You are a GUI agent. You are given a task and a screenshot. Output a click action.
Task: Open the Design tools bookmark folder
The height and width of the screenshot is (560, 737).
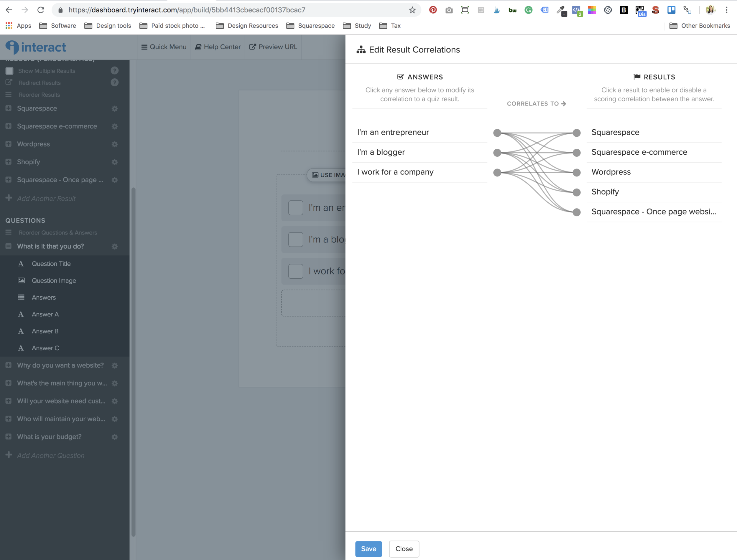[107, 26]
